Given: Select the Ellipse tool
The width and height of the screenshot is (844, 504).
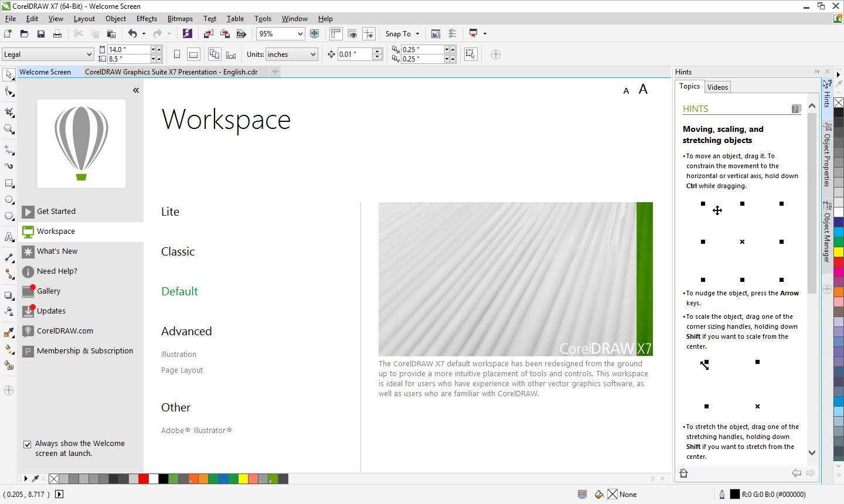Looking at the screenshot, I should tap(9, 199).
